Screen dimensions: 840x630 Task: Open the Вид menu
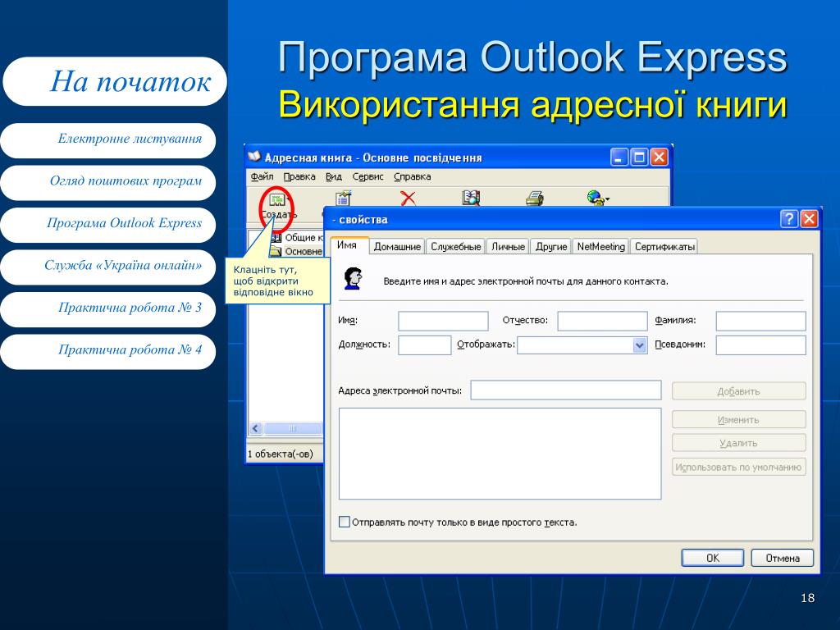click(334, 177)
